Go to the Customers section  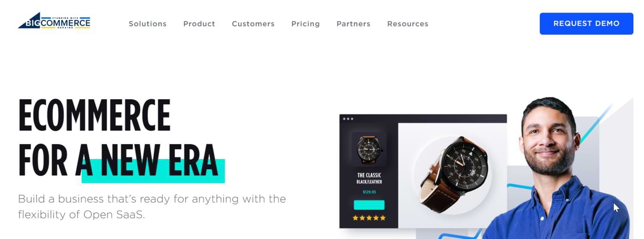253,24
